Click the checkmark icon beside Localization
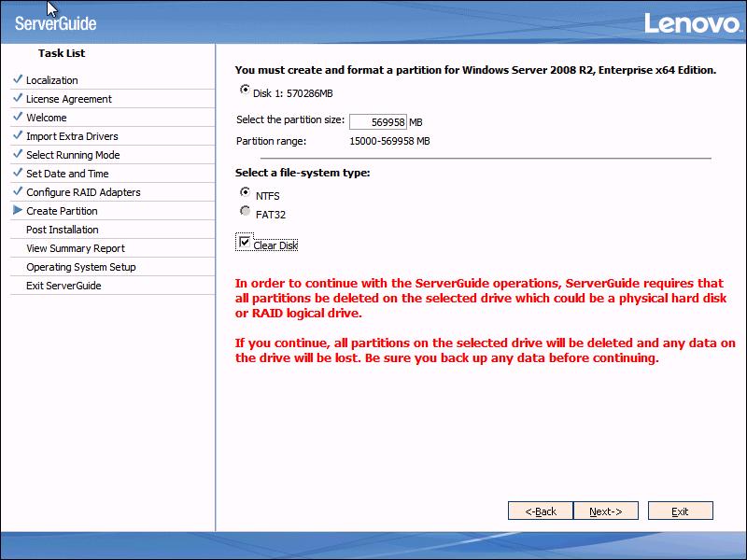This screenshot has width=747, height=560. click(18, 79)
